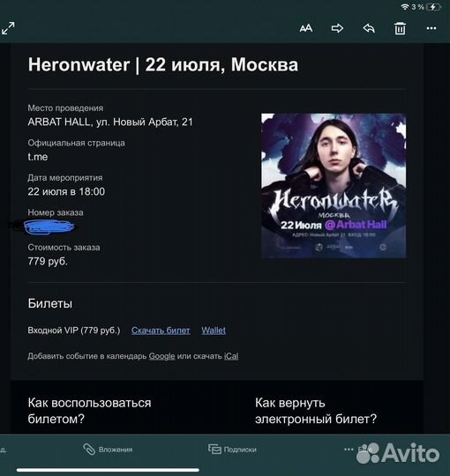Open the text size AA option

coord(305,28)
